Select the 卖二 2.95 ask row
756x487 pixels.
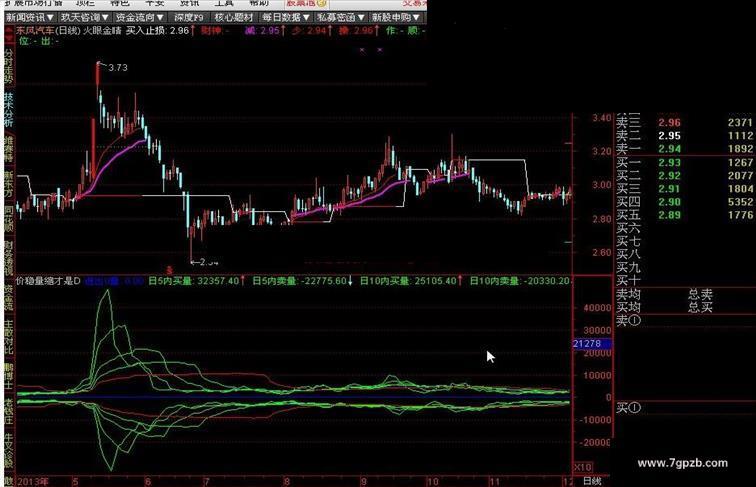(685, 135)
